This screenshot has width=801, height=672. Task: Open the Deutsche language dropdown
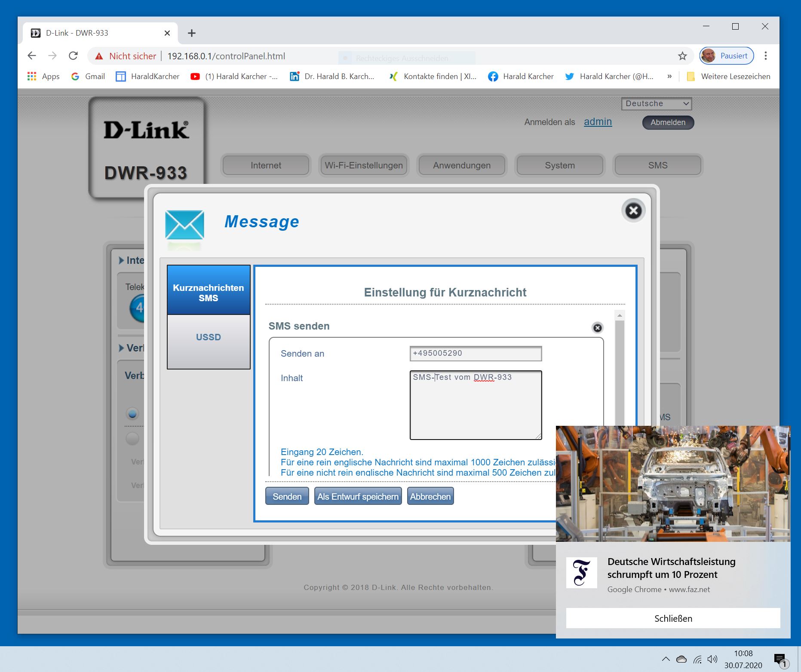[x=656, y=104]
